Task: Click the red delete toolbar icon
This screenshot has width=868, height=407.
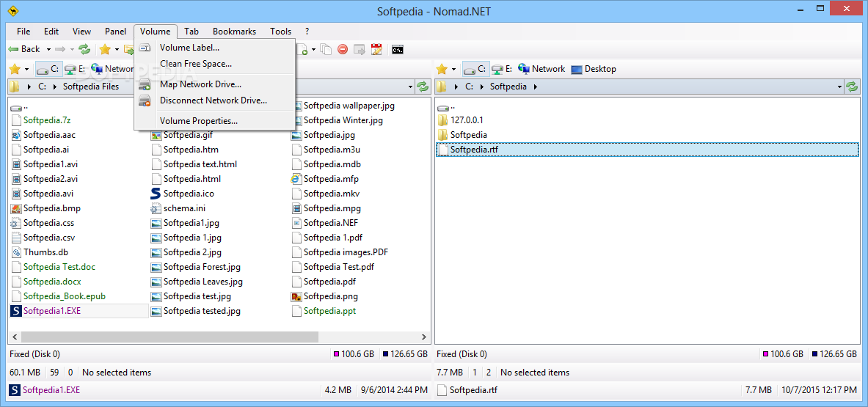Action: [x=343, y=49]
